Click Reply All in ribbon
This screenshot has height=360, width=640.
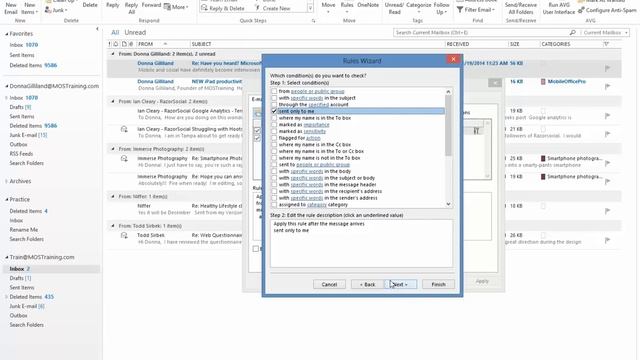pyautogui.click(x=131, y=7)
